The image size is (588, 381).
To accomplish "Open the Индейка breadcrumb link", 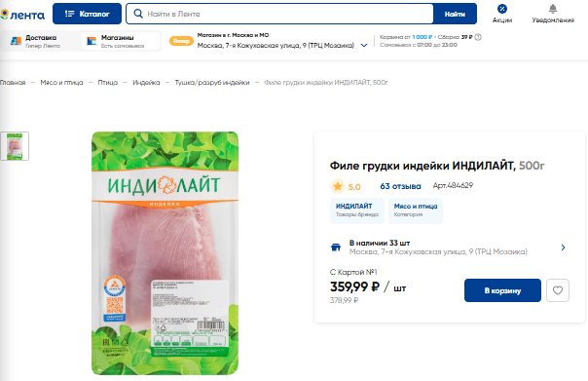I will tap(146, 82).
